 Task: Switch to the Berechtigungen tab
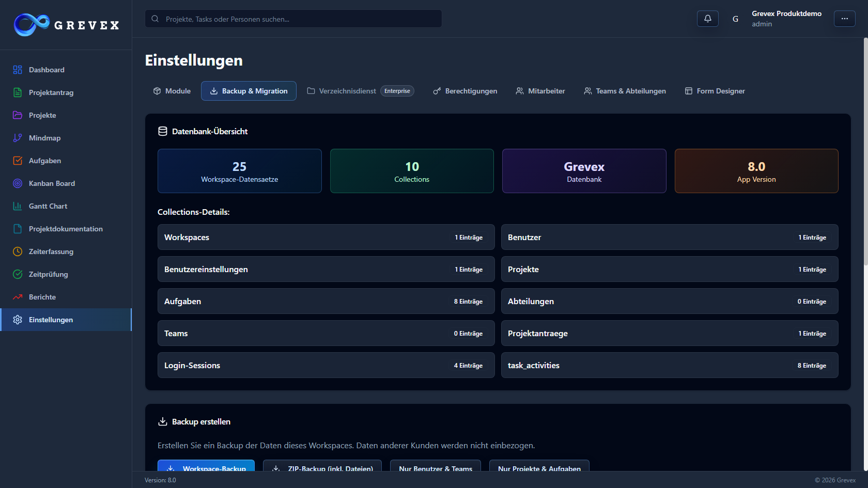465,91
